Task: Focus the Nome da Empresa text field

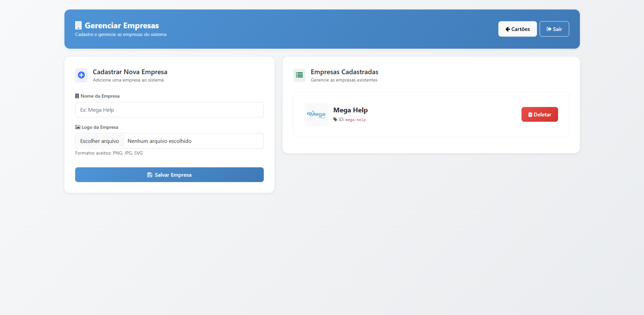Action: coord(169,110)
